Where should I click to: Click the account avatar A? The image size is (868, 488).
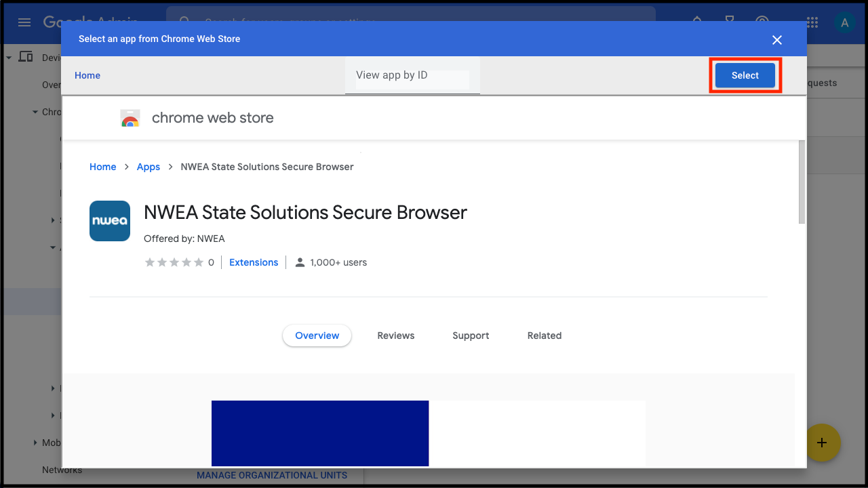click(844, 22)
